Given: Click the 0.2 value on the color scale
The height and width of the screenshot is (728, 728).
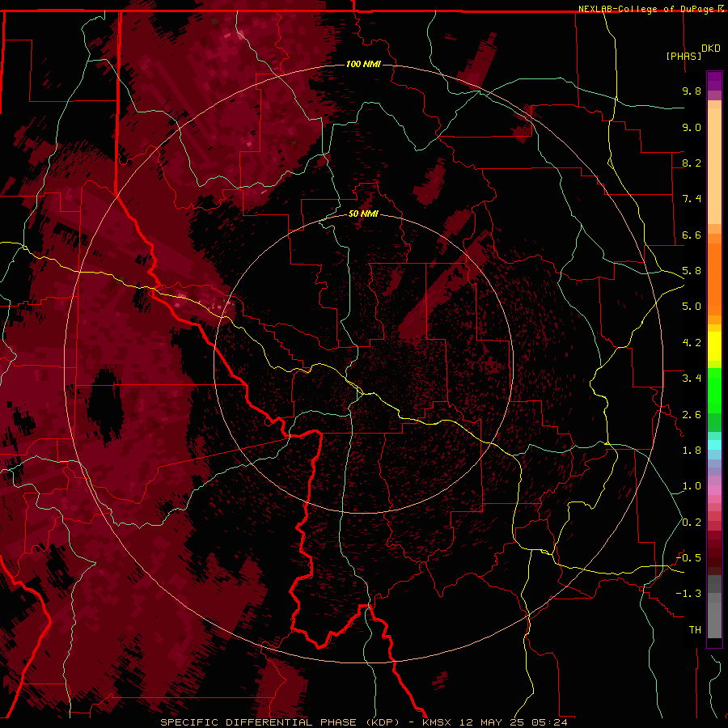Looking at the screenshot, I should pos(692,523).
